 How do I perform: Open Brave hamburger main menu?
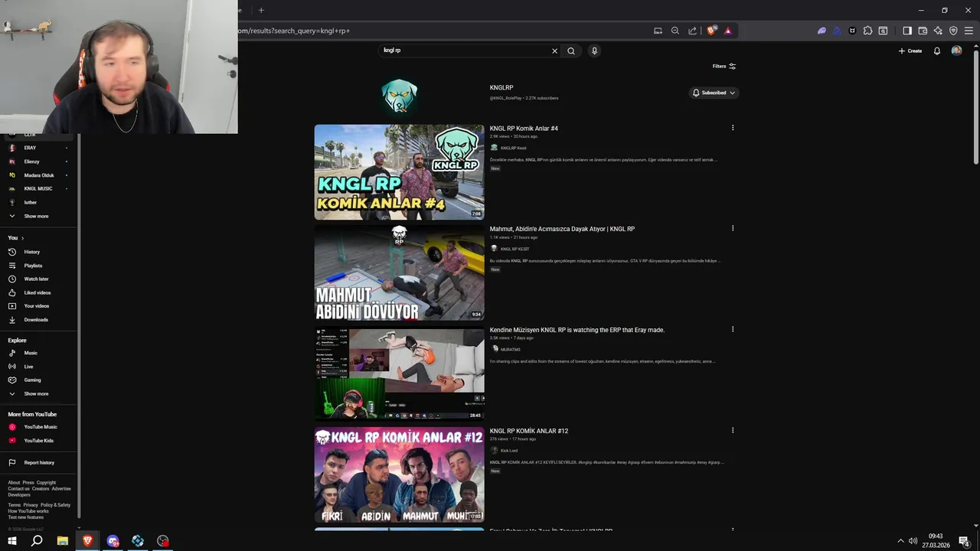[969, 31]
